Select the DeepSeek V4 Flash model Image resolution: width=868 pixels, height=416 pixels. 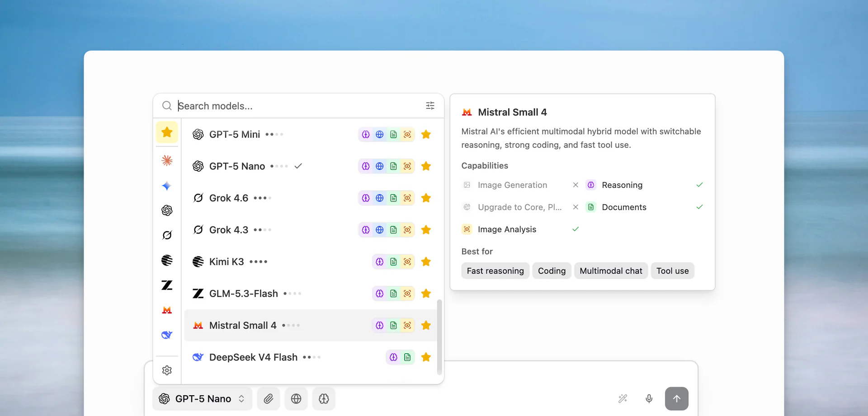pos(311,357)
